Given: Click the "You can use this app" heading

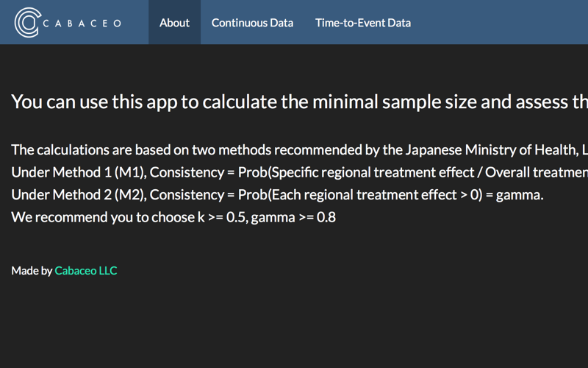Looking at the screenshot, I should (x=300, y=102).
